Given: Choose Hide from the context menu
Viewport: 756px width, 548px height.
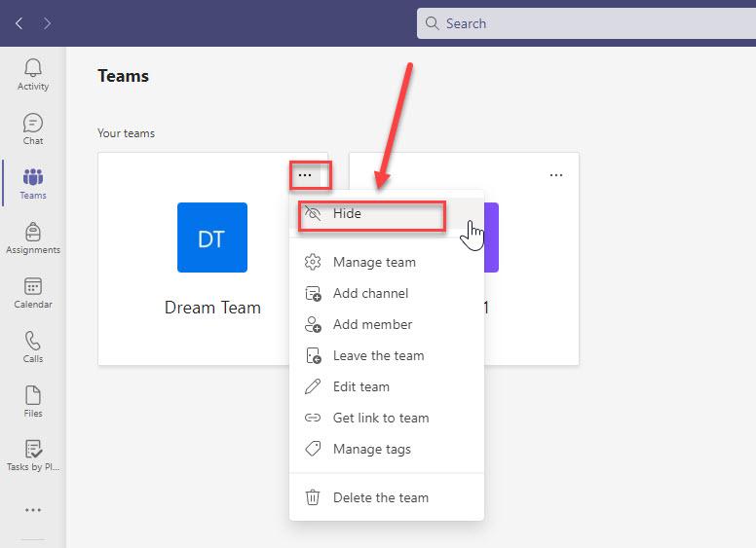Looking at the screenshot, I should click(387, 214).
